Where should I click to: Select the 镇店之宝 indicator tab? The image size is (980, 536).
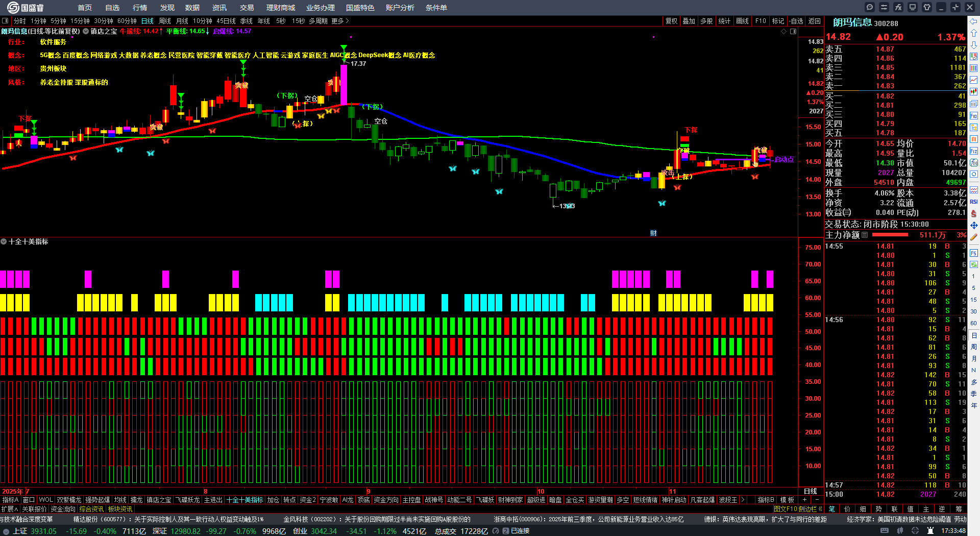coord(159,500)
